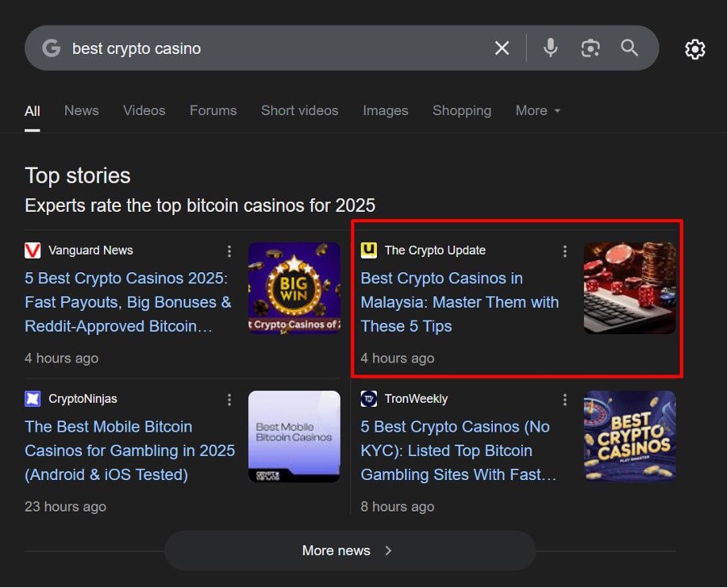The width and height of the screenshot is (728, 588).
Task: Go to the Shopping tab
Action: pyautogui.click(x=461, y=110)
